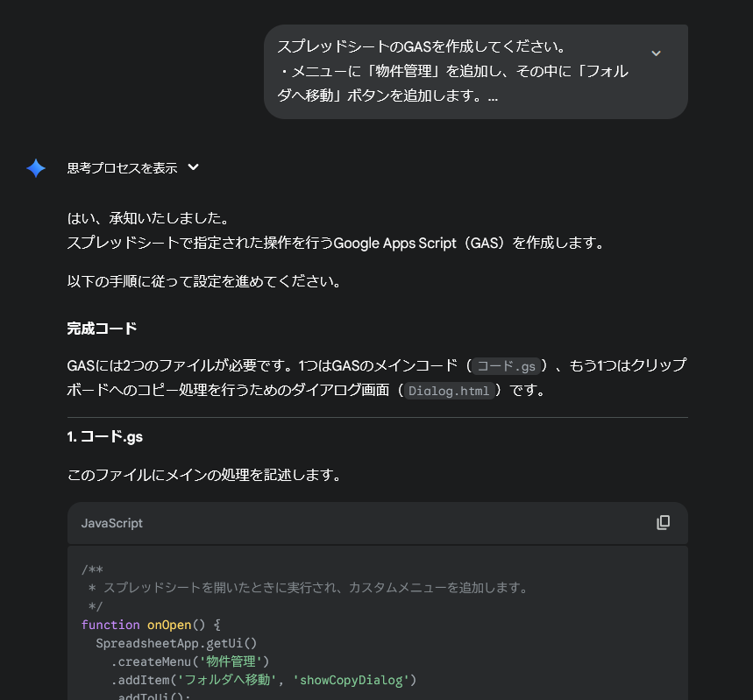Copy the JavaScript code block
The width and height of the screenshot is (753, 700).
tap(664, 523)
